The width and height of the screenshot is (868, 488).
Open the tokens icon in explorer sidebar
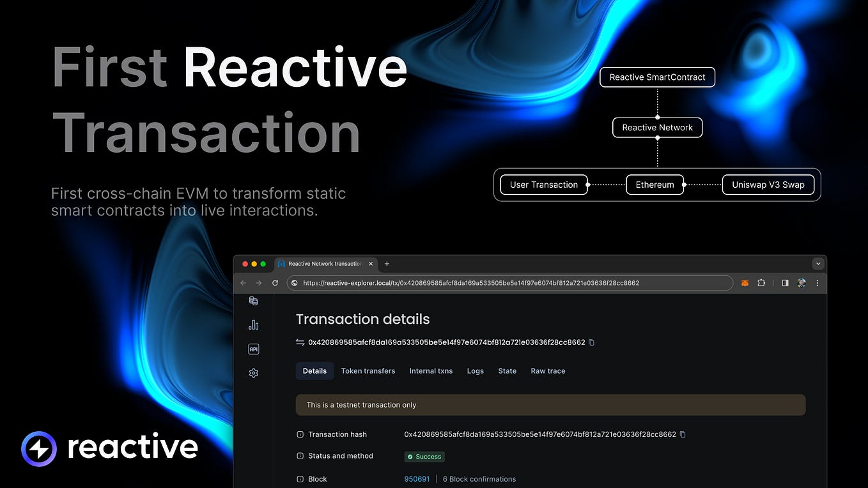(253, 301)
